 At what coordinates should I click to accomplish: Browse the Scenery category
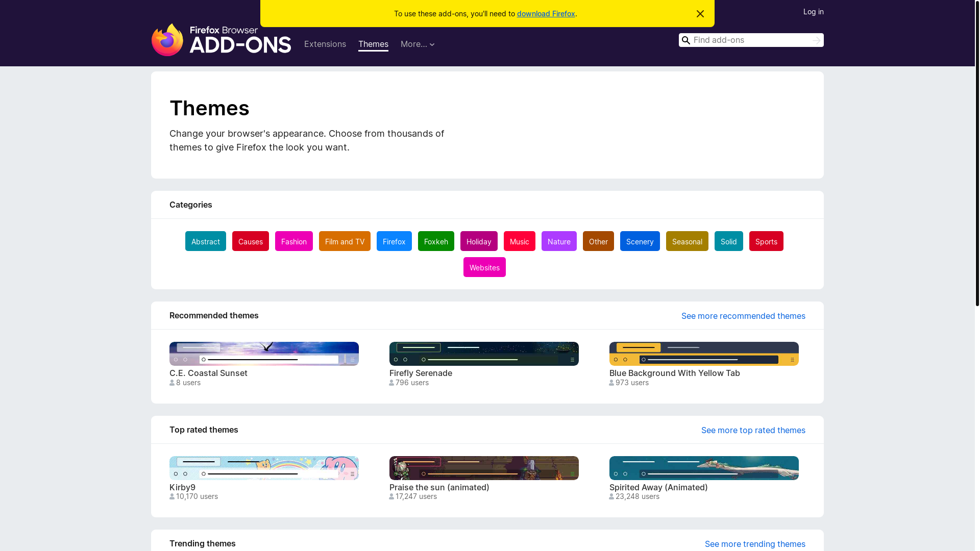(640, 241)
